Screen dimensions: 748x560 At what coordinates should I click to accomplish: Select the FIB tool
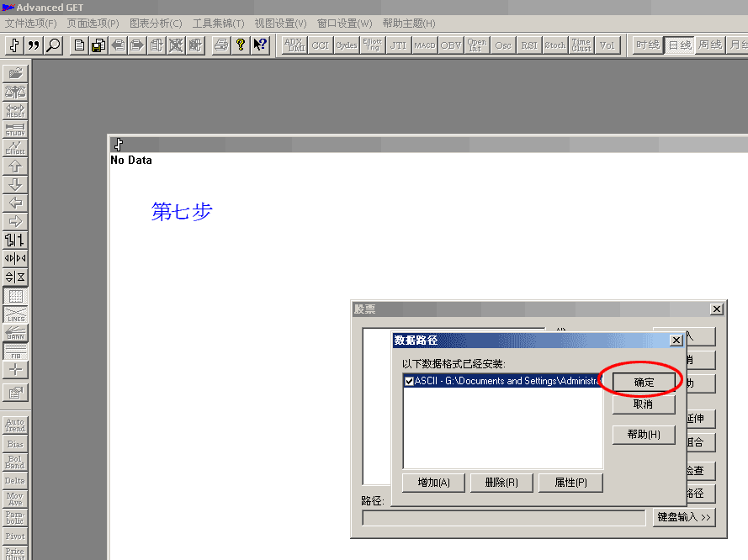pos(15,351)
